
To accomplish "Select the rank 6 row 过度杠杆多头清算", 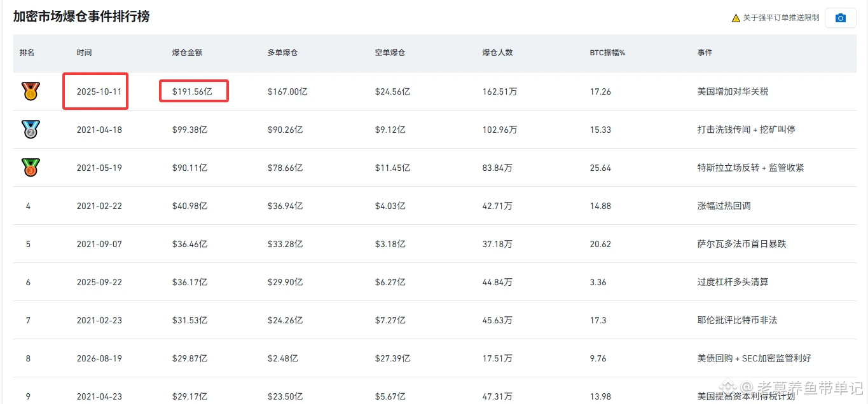I will point(434,282).
